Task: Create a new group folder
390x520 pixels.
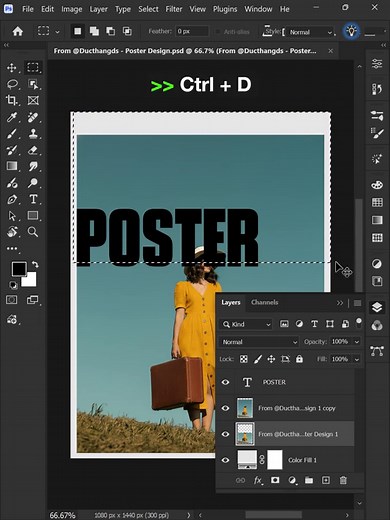Action: tap(309, 480)
